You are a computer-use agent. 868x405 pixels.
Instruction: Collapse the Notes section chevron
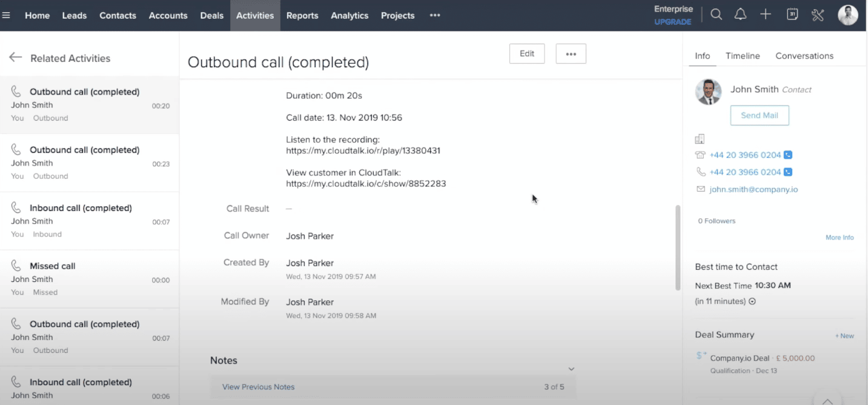coord(571,368)
